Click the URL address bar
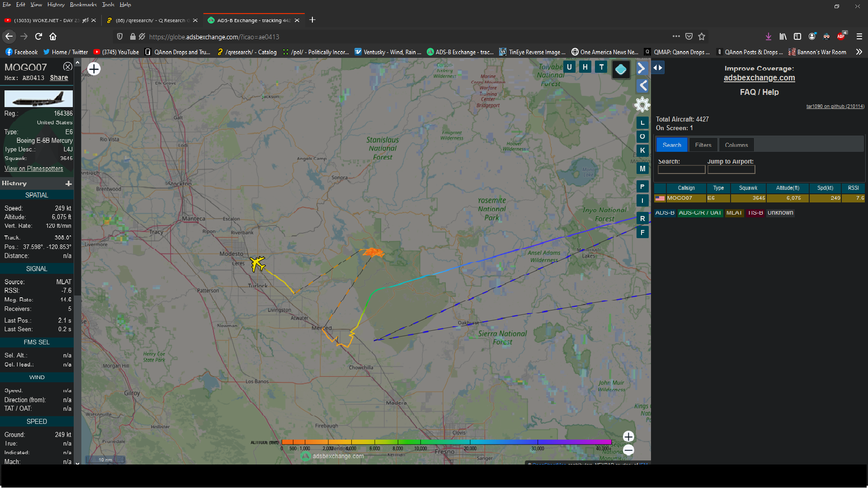 pyautogui.click(x=407, y=37)
